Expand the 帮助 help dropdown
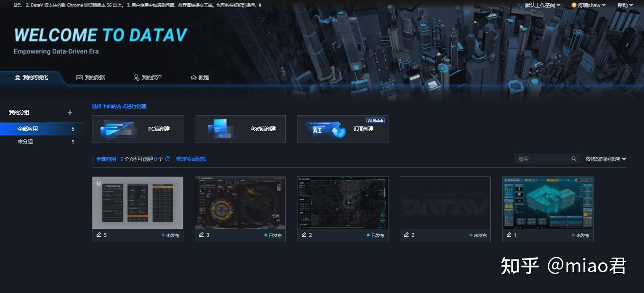 pyautogui.click(x=625, y=5)
